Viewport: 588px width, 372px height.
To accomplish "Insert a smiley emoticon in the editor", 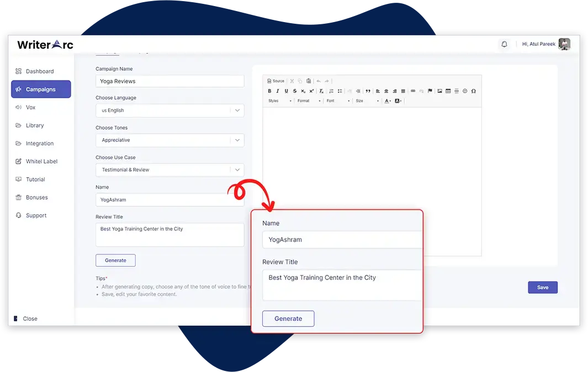I will tap(465, 91).
